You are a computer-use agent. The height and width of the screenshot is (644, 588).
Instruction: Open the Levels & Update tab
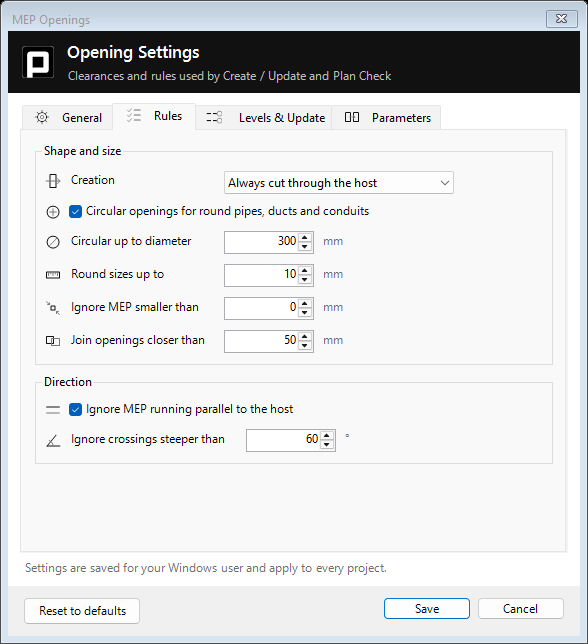click(x=264, y=118)
